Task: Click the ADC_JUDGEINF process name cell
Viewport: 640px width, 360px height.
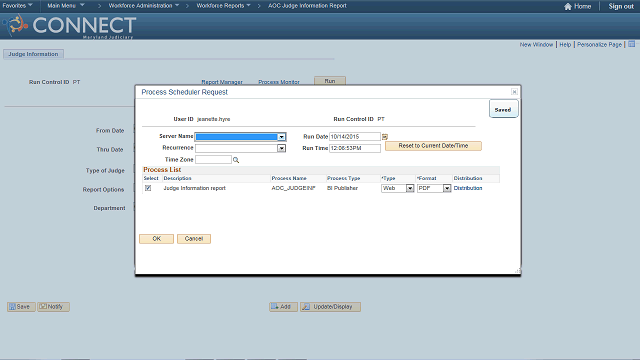Action: pyautogui.click(x=293, y=188)
